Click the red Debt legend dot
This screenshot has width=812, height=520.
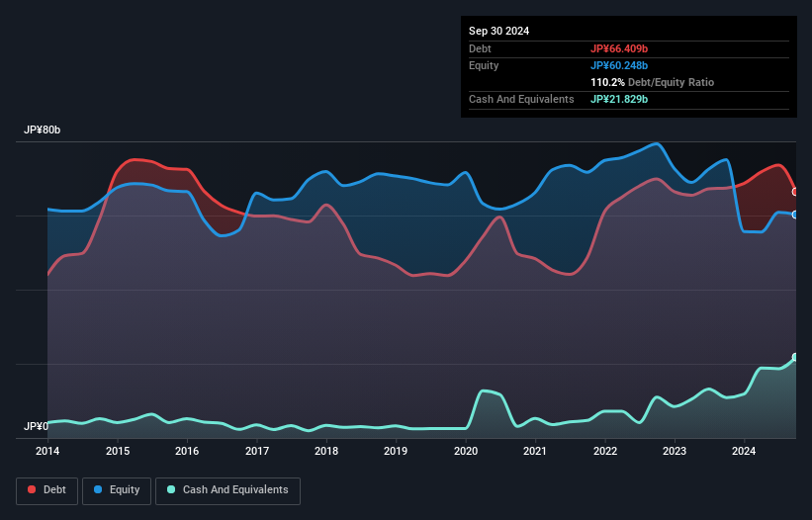click(x=32, y=489)
